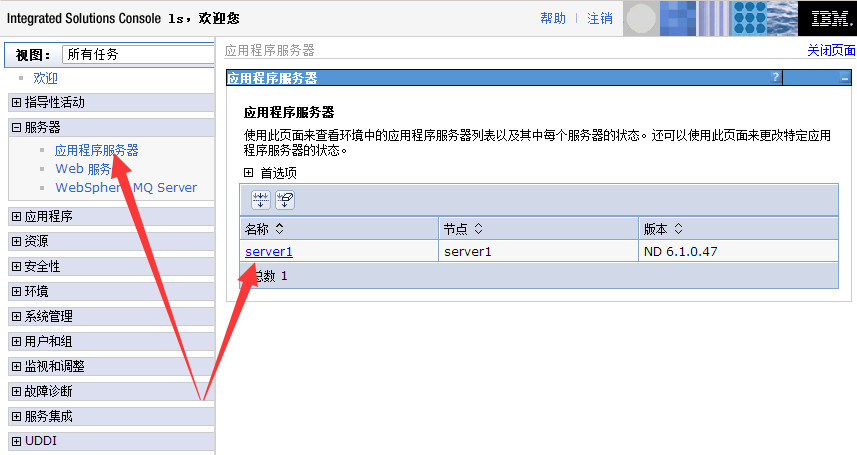Sort table by 节点 column
Image resolution: width=857 pixels, height=455 pixels.
click(478, 229)
